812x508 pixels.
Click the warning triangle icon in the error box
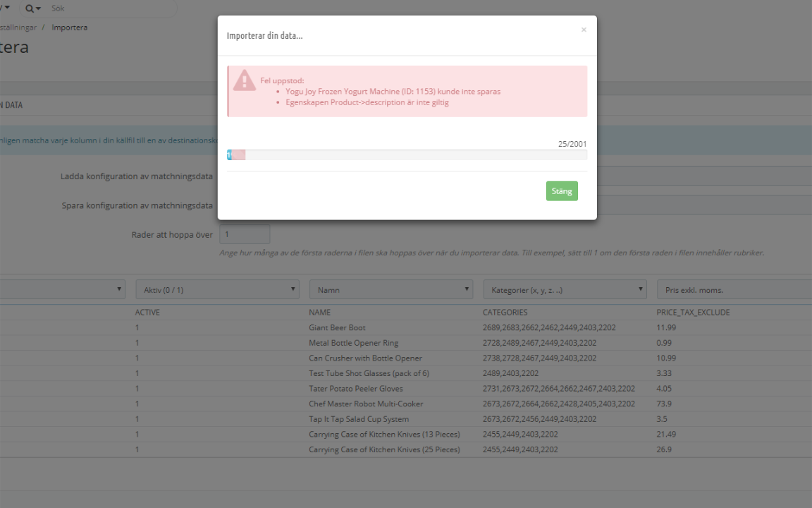245,81
